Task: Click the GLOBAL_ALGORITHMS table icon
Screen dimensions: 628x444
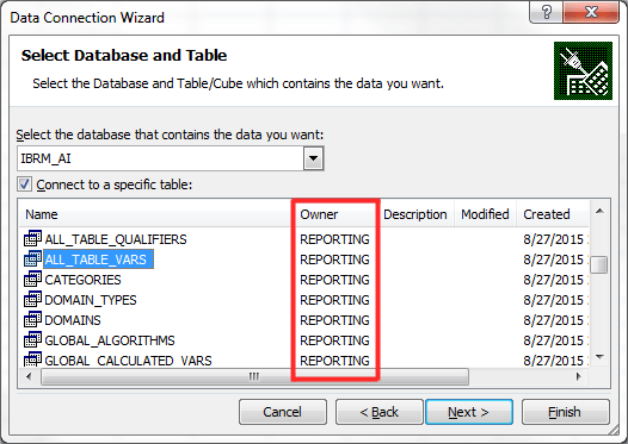Action: pos(33,340)
